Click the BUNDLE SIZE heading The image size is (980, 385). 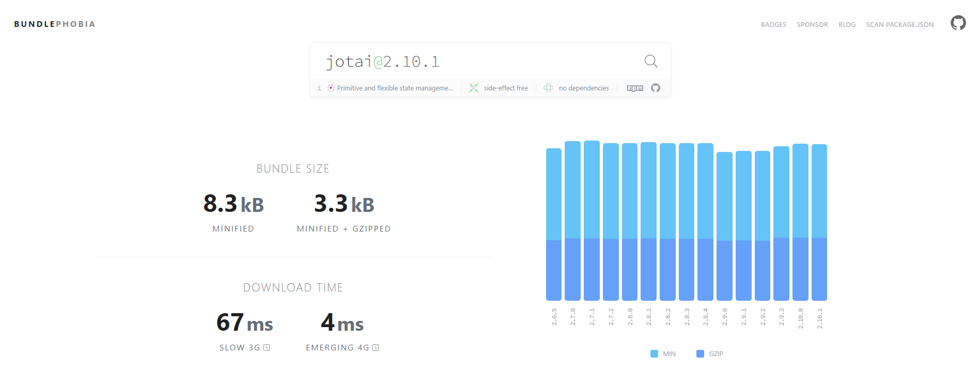293,169
